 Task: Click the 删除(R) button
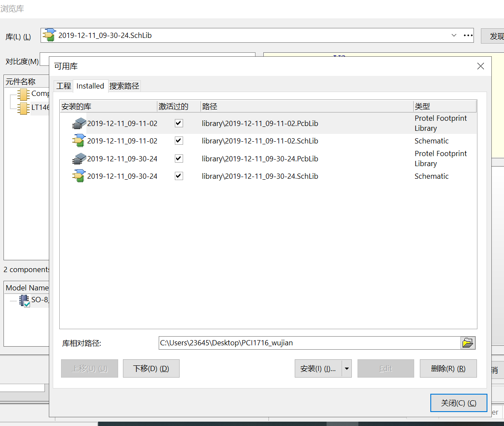pos(448,368)
